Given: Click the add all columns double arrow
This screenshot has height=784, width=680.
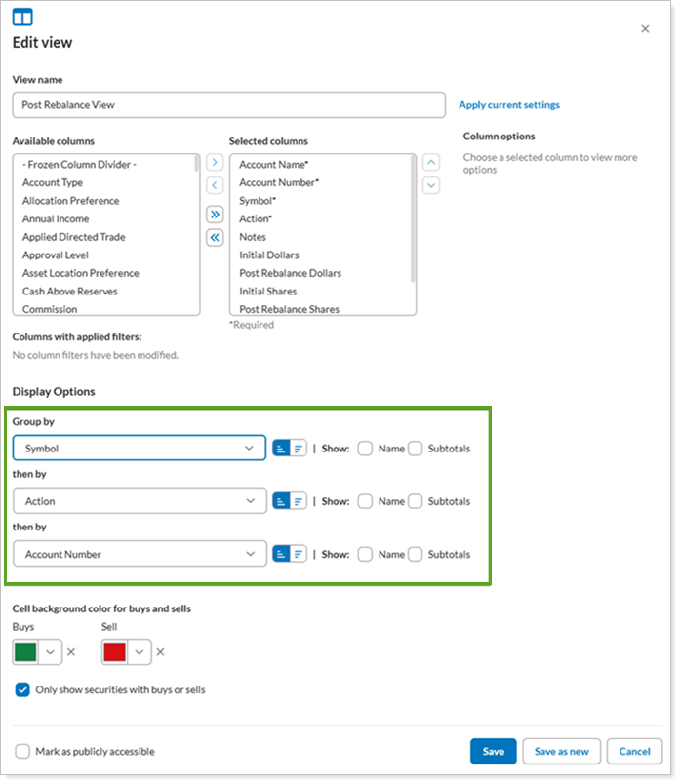Looking at the screenshot, I should click(x=215, y=214).
